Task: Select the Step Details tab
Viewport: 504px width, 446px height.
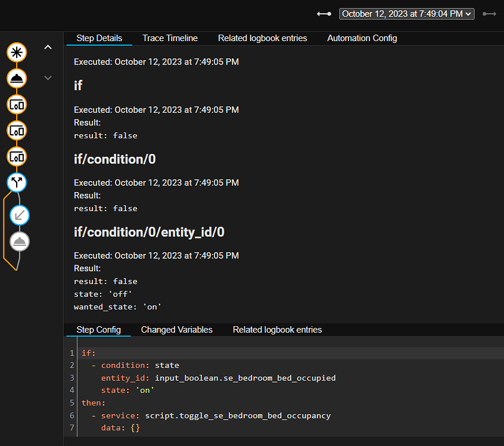Action: (99, 38)
